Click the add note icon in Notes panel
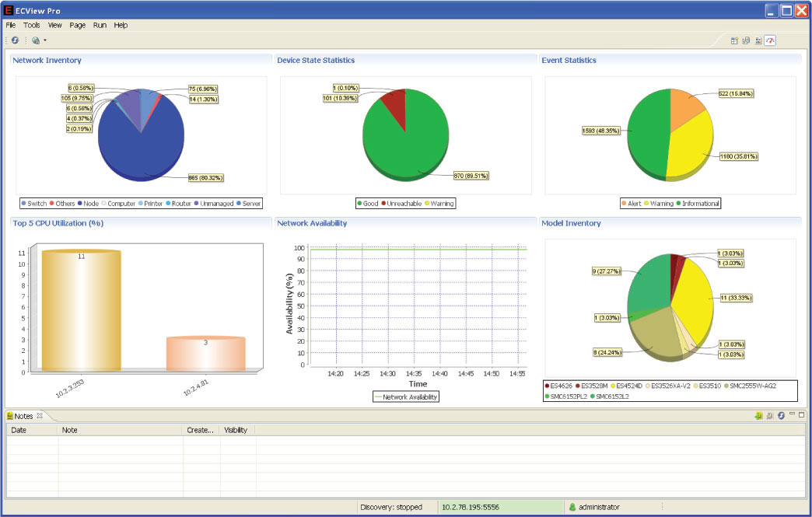 758,415
